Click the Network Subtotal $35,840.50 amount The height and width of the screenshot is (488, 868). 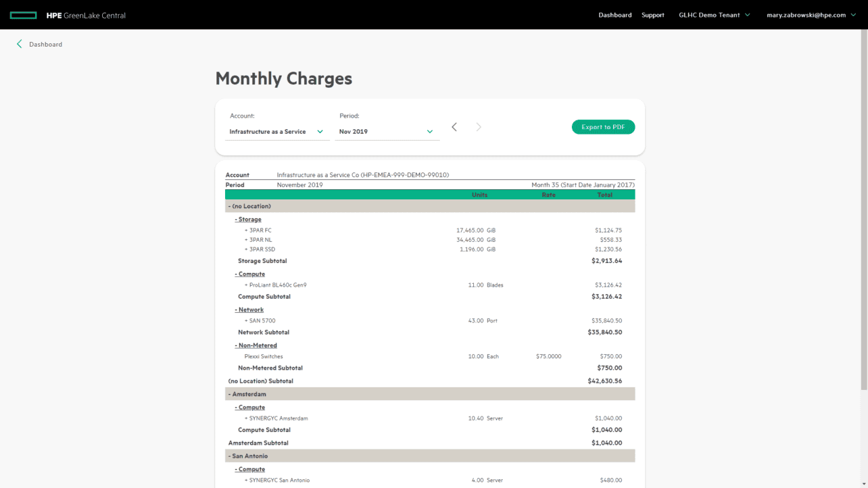click(x=605, y=333)
